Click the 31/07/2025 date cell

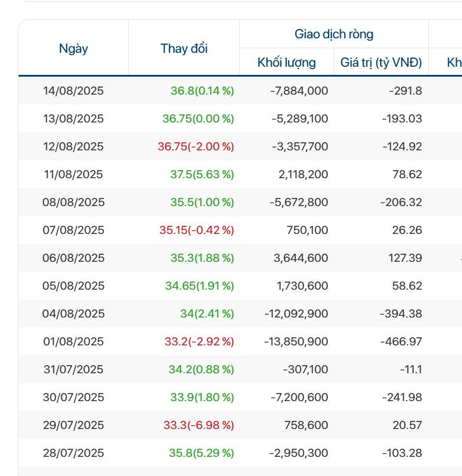coord(73,369)
